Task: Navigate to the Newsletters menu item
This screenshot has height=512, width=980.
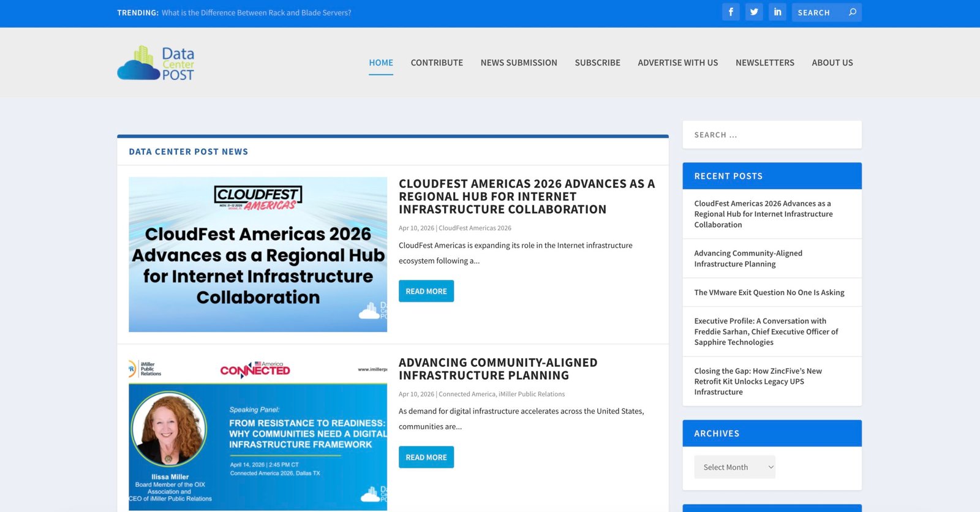Action: 764,63
